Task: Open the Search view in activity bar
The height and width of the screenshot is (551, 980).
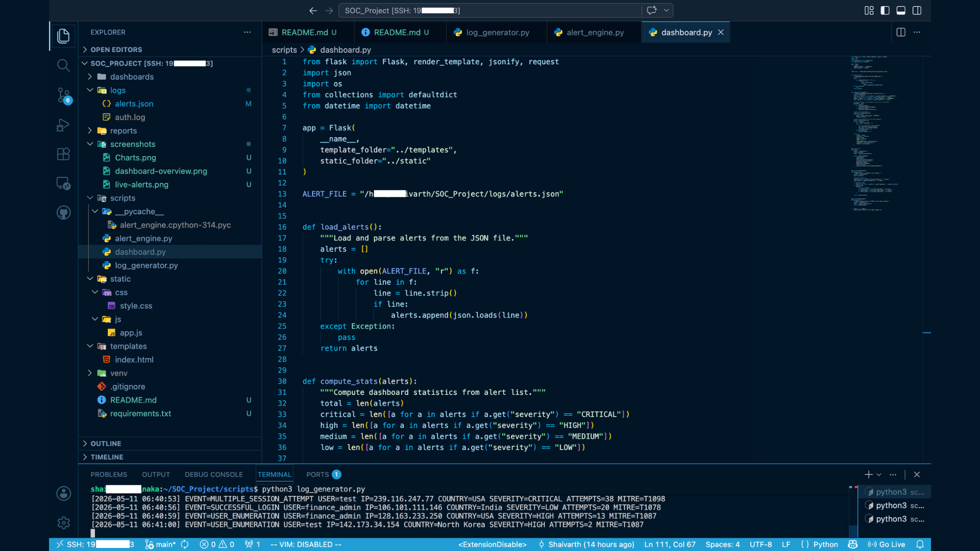Action: (63, 65)
